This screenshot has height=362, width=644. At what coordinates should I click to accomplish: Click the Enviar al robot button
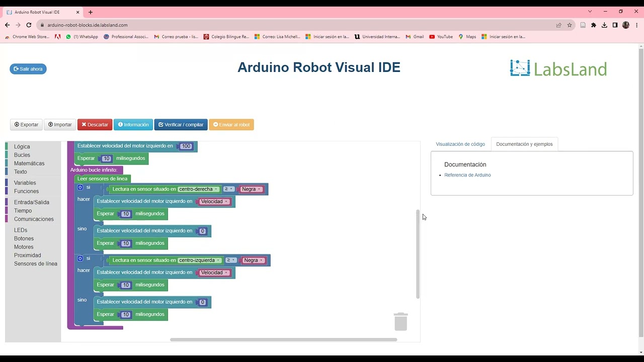[x=231, y=125]
